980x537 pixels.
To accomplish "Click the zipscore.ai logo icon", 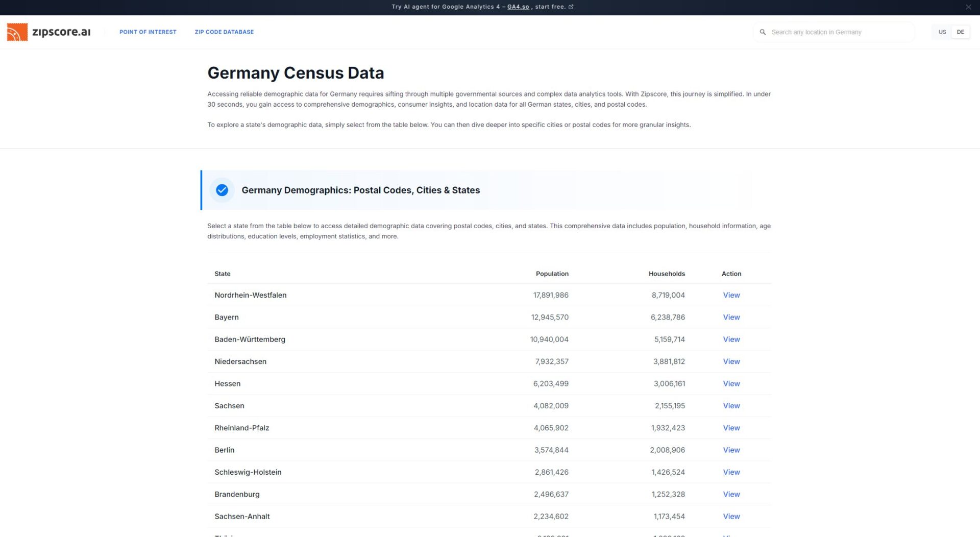I will pyautogui.click(x=17, y=32).
